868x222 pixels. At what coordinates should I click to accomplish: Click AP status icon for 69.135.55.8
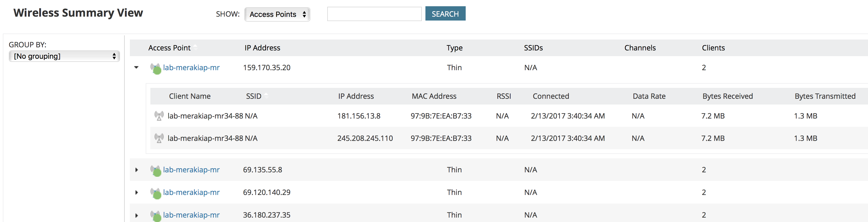[x=155, y=170]
